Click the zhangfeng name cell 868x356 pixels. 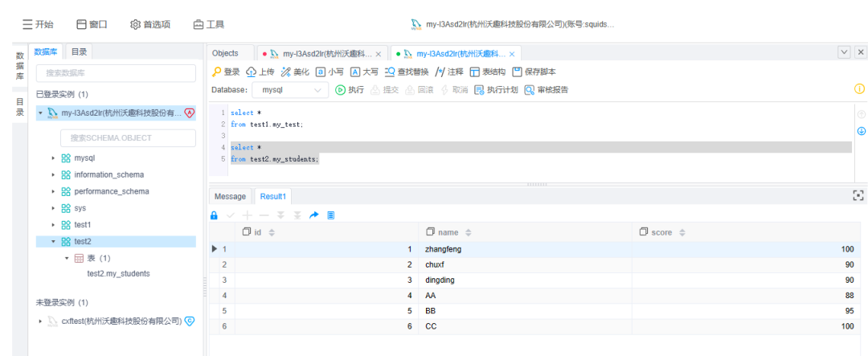(526, 249)
